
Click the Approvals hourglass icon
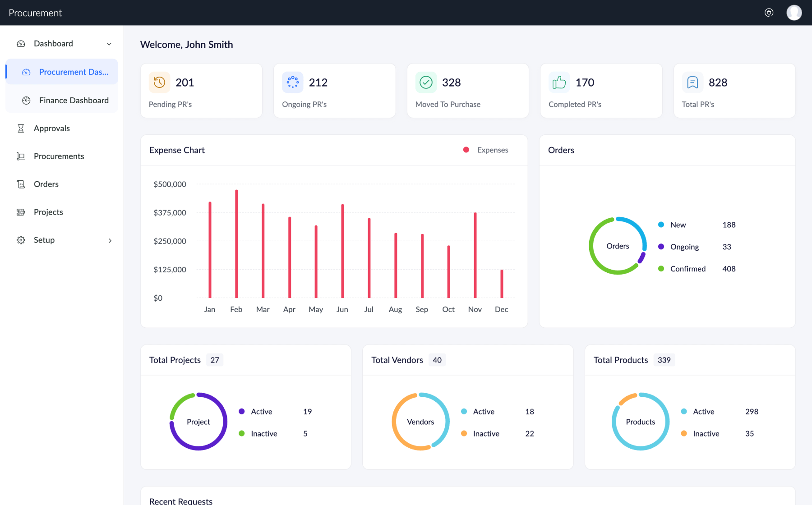coord(21,129)
